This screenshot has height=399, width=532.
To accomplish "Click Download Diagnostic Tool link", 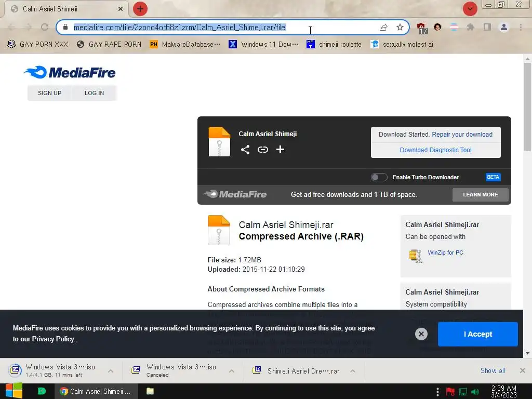I will pyautogui.click(x=436, y=150).
